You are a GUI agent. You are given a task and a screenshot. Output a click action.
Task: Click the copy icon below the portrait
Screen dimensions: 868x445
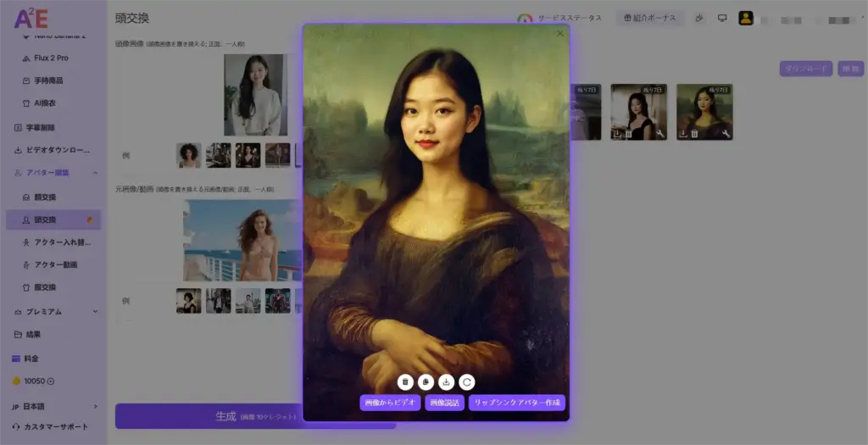tap(426, 382)
